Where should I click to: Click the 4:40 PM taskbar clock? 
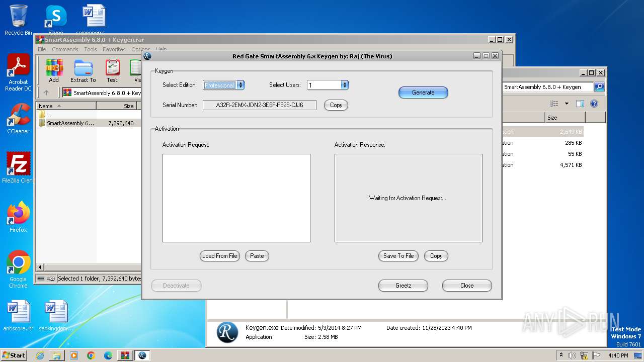click(x=618, y=355)
